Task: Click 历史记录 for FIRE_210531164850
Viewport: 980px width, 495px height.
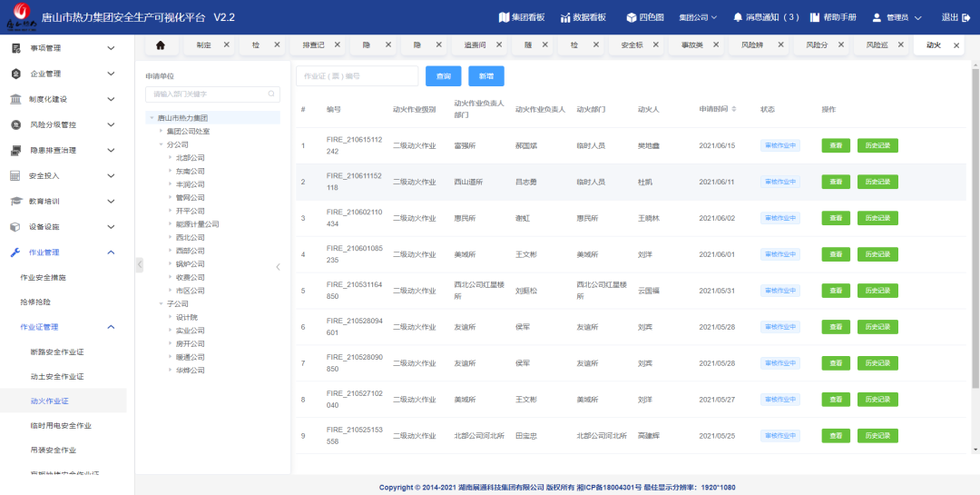Action: click(877, 291)
